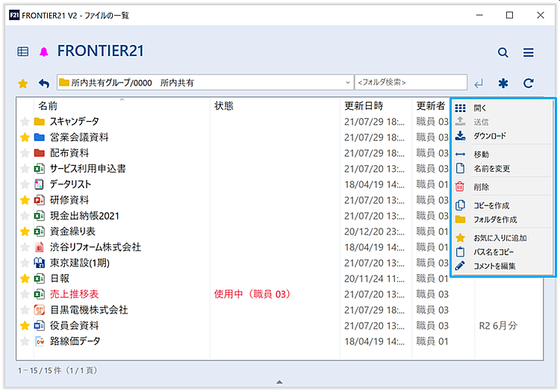Screen dimensions: 560x392
Task: Click the pink notification bell icon
Action: point(43,52)
